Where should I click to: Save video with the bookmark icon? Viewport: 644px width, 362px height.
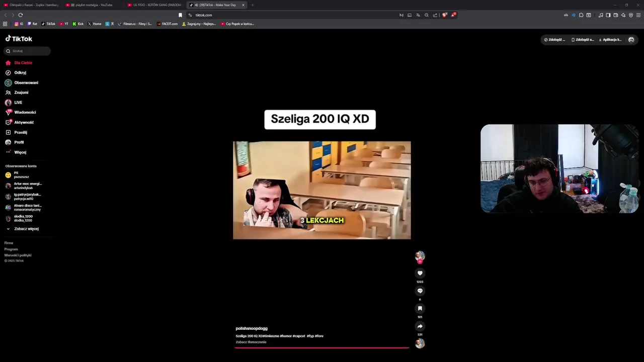click(420, 308)
